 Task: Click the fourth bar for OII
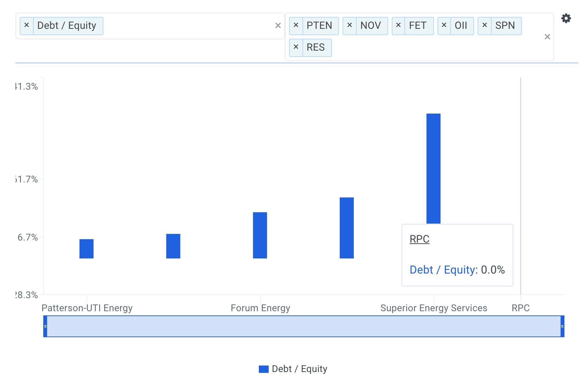pos(347,228)
